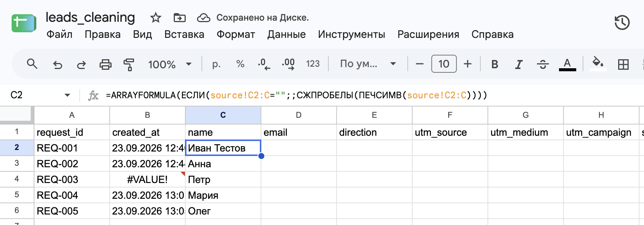Redo the last action
The width and height of the screenshot is (644, 225).
(x=81, y=64)
